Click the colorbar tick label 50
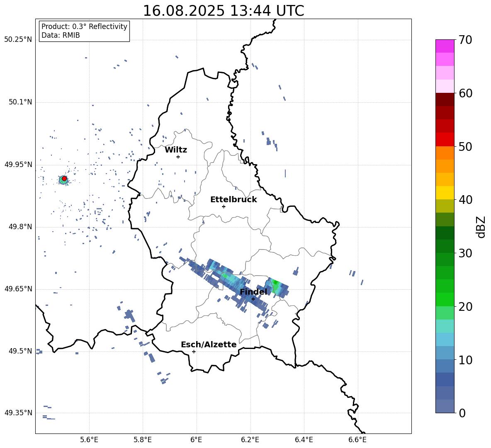 (465, 146)
